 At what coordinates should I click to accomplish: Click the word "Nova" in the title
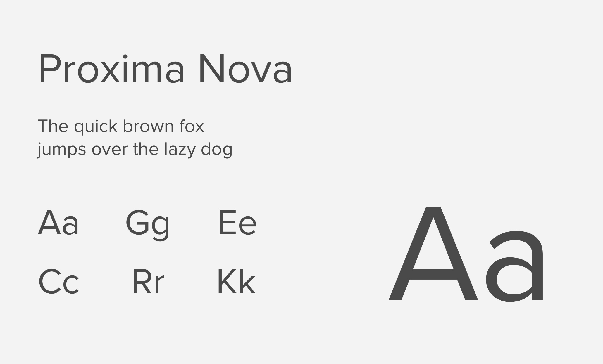pos(245,70)
